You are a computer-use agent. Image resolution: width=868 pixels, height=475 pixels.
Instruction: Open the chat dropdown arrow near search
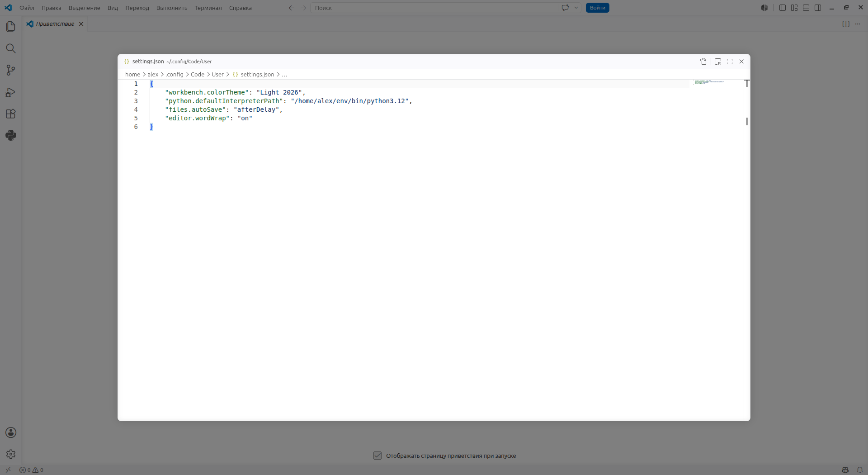point(576,8)
